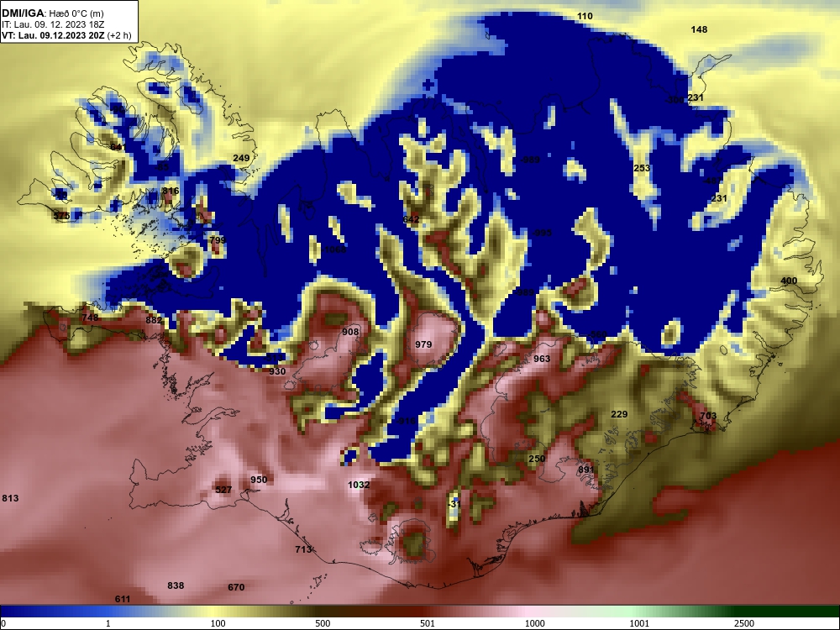The width and height of the screenshot is (840, 630).
Task: Click the '575' value on the map
Action: click(x=61, y=216)
